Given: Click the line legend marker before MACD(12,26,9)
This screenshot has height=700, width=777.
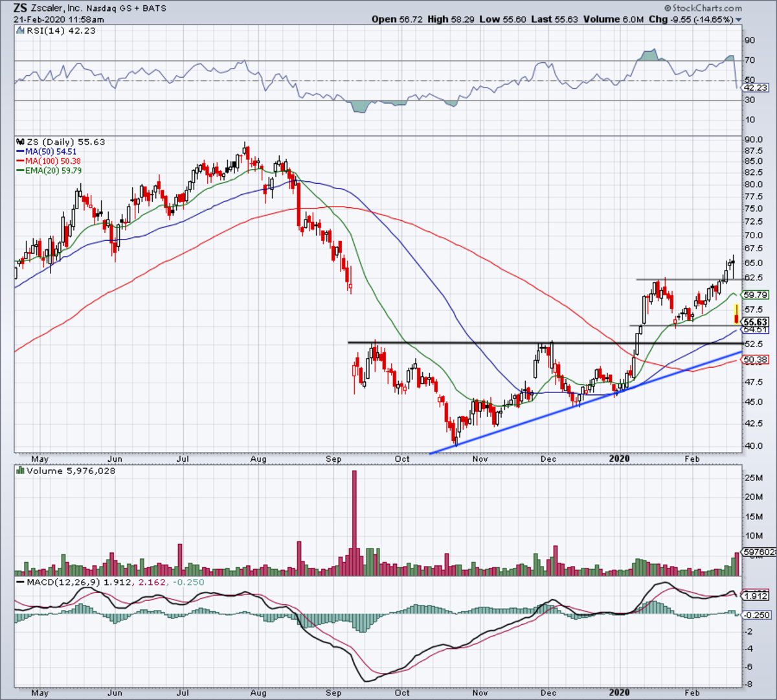Looking at the screenshot, I should point(20,582).
